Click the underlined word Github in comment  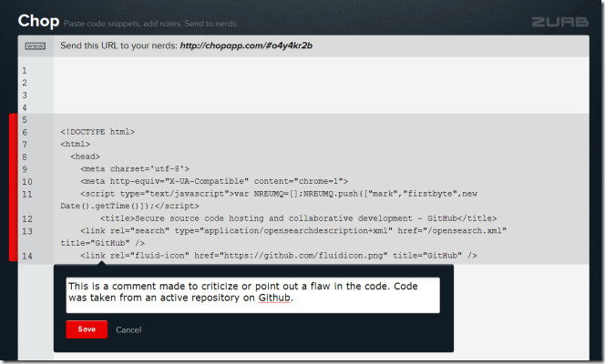274,298
